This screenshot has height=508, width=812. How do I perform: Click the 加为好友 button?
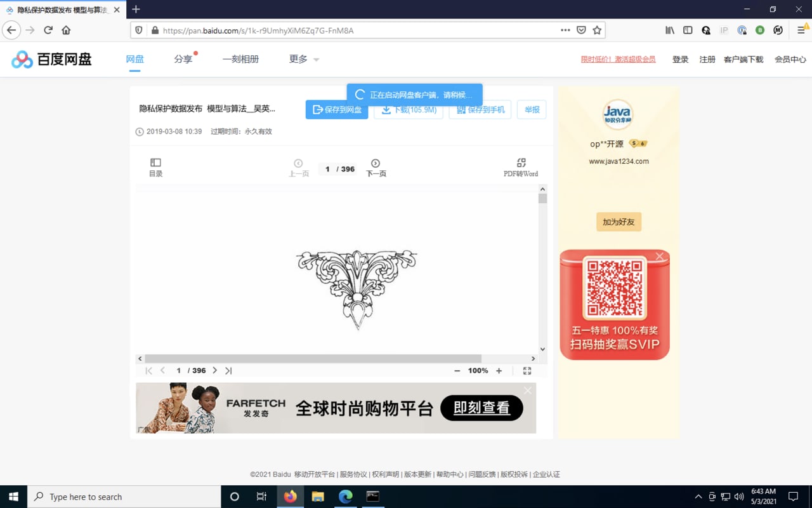click(x=619, y=222)
